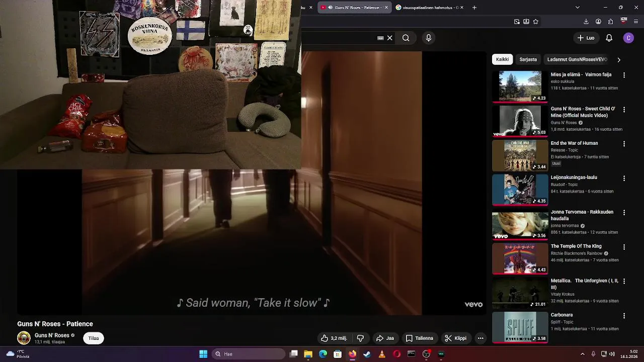The height and width of the screenshot is (362, 644).
Task: Select the Ladannut GunsNRosesVEVO chip
Action: [x=577, y=59]
